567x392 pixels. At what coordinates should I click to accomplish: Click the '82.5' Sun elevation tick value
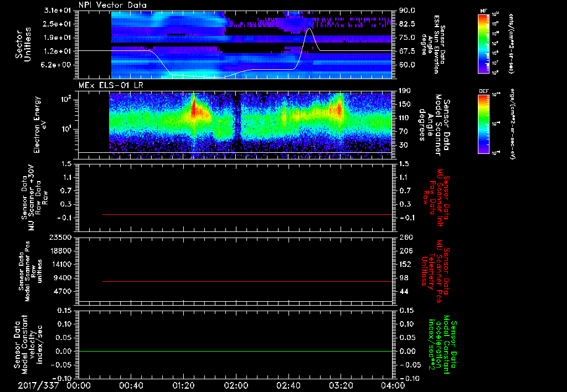point(407,24)
